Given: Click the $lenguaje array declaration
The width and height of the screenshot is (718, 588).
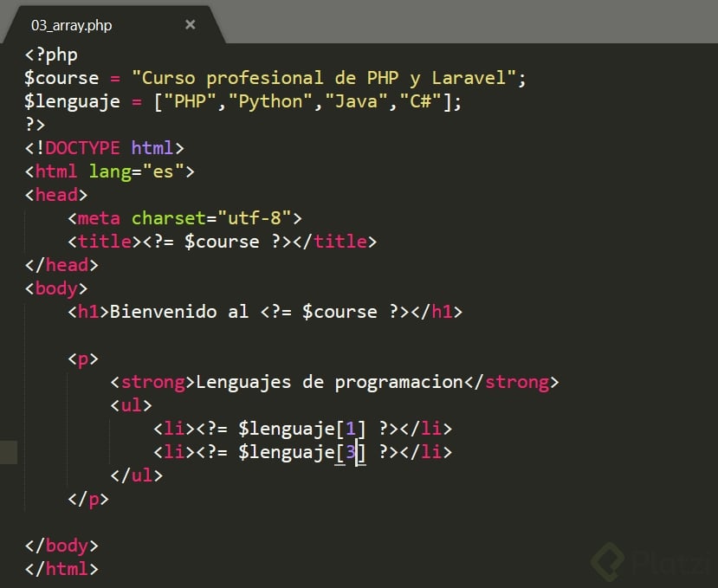Looking at the screenshot, I should click(x=243, y=101).
